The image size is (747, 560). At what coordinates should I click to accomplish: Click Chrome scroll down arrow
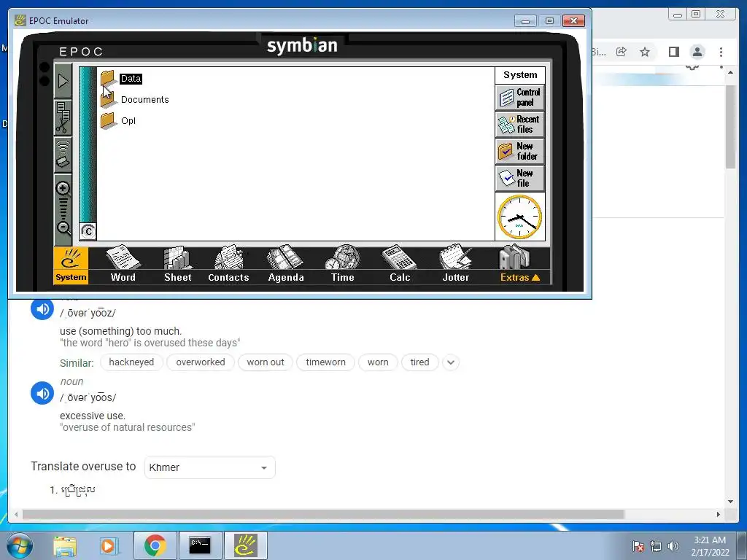pyautogui.click(x=730, y=502)
